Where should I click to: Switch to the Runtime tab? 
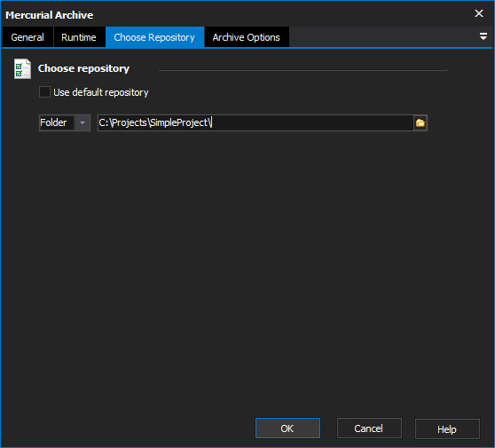[x=79, y=37]
